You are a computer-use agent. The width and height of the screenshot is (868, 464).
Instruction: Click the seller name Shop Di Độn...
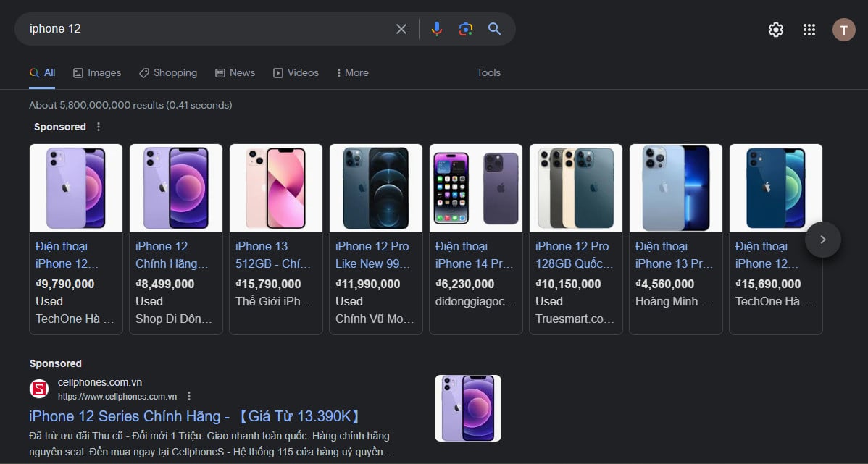(174, 319)
